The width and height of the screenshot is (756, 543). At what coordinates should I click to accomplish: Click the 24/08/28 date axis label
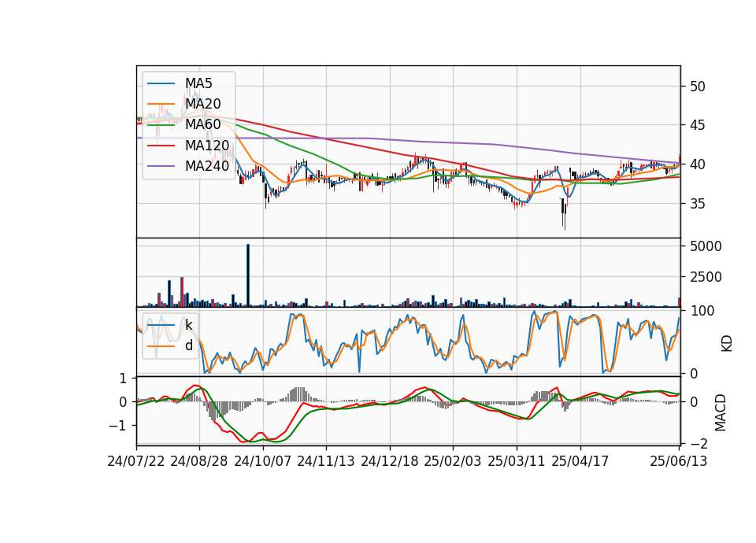click(x=199, y=461)
